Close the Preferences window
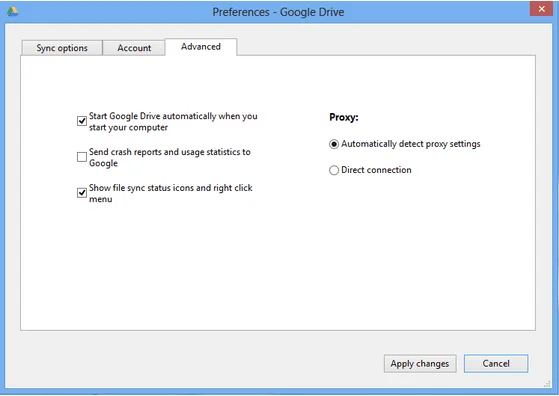 coord(541,9)
